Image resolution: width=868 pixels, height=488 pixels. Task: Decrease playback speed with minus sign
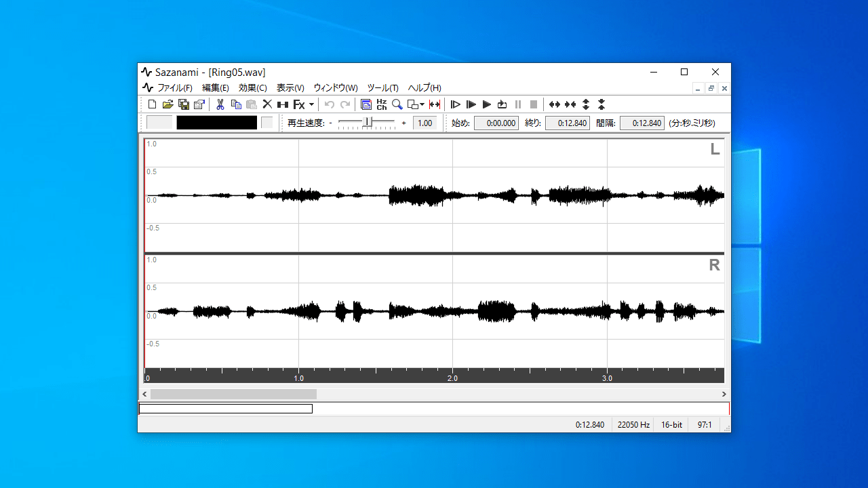click(x=331, y=123)
